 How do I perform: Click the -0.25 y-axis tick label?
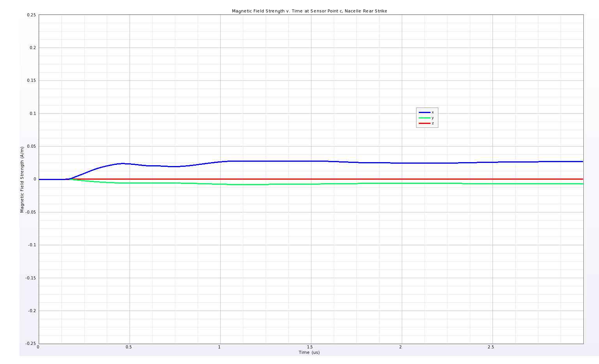coord(31,344)
